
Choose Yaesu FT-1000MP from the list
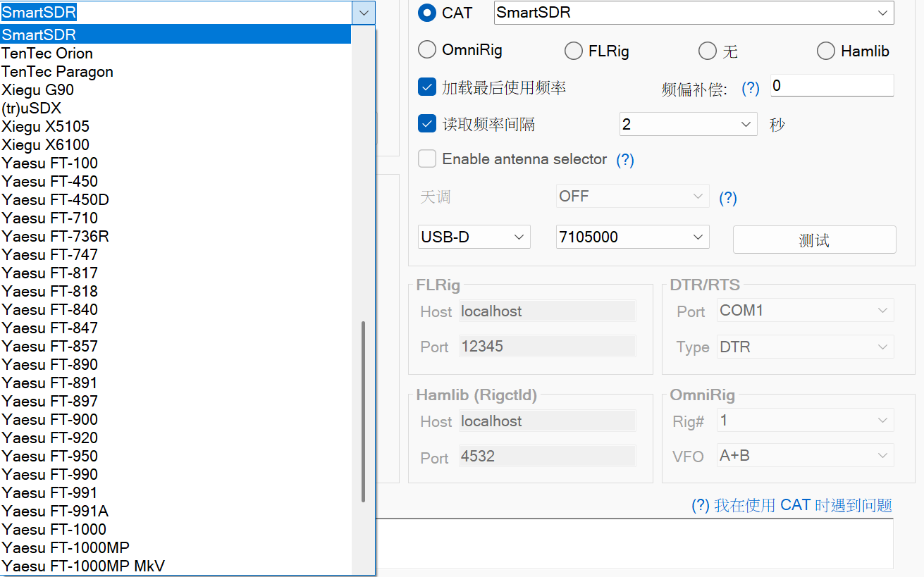[175, 547]
